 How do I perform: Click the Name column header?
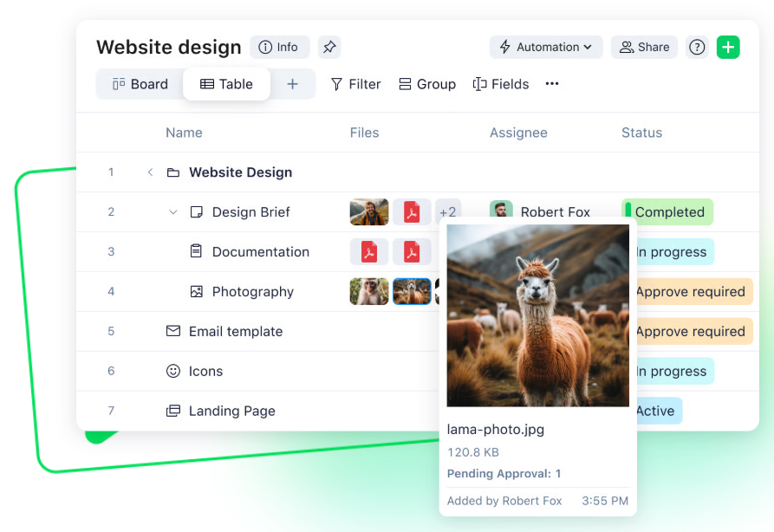[184, 133]
